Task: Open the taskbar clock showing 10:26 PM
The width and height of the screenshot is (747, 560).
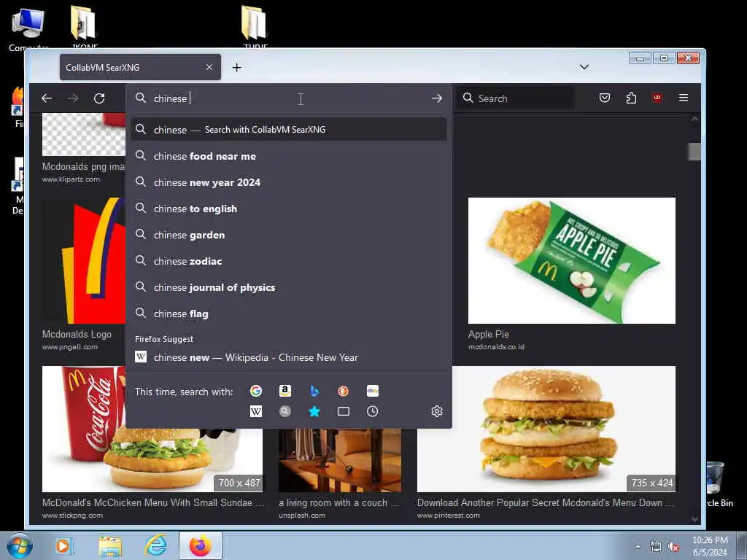Action: [x=710, y=546]
